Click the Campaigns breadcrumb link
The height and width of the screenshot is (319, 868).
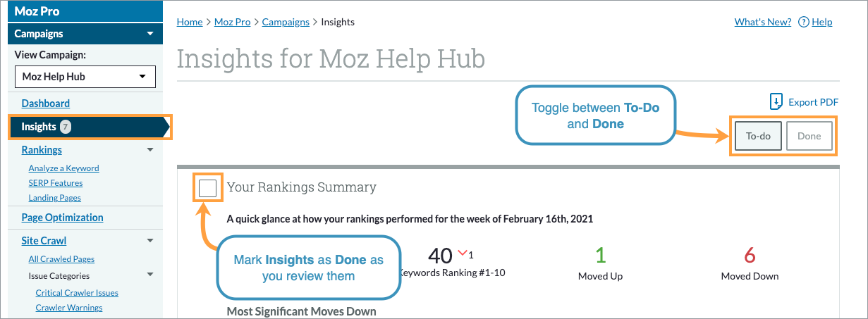click(286, 22)
